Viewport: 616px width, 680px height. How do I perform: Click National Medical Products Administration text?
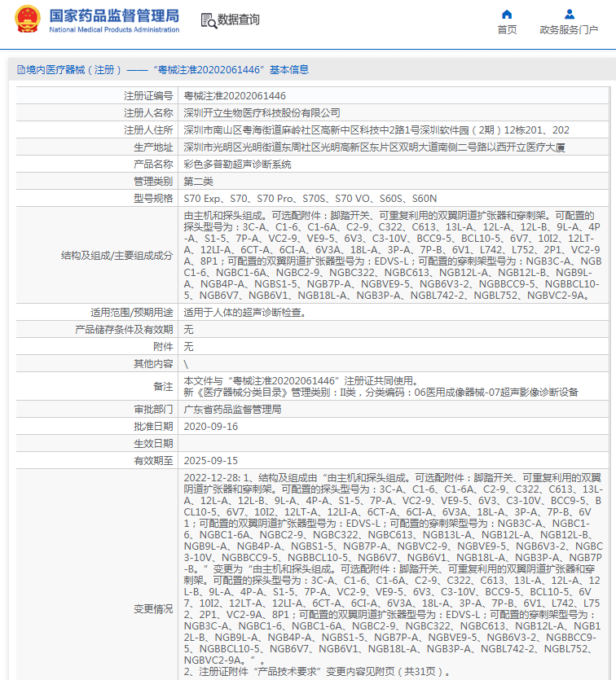[x=114, y=29]
